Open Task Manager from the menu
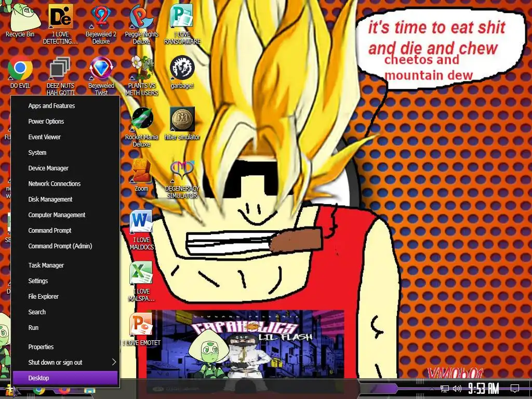 pyautogui.click(x=65, y=265)
